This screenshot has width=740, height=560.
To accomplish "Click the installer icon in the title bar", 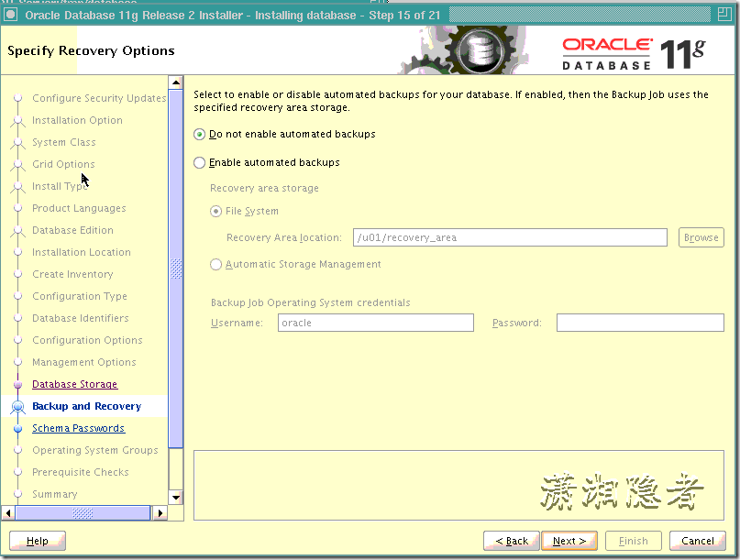I will [10, 16].
